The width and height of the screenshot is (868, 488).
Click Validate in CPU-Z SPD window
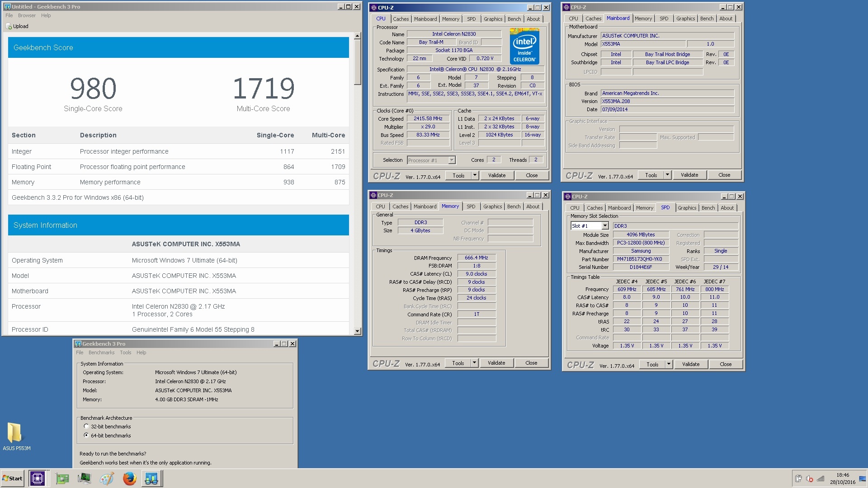(690, 364)
